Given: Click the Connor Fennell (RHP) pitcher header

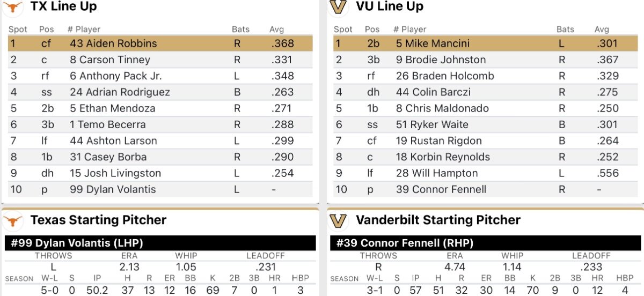Looking at the screenshot, I should (405, 243).
